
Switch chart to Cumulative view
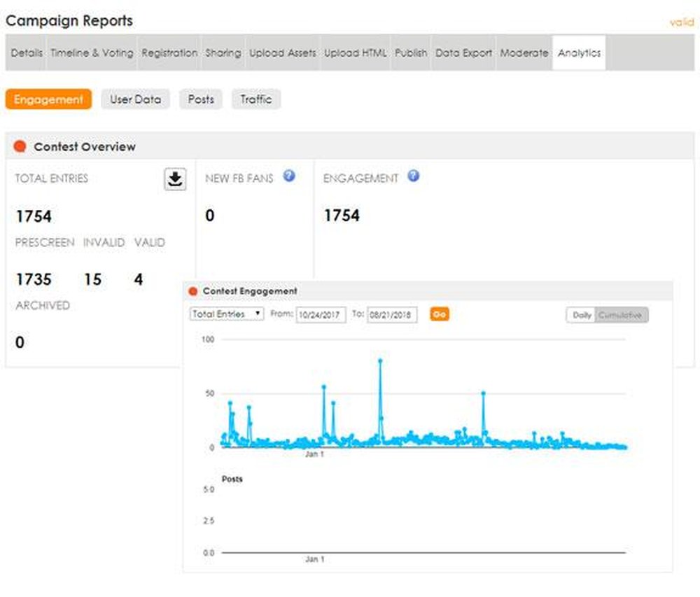621,315
